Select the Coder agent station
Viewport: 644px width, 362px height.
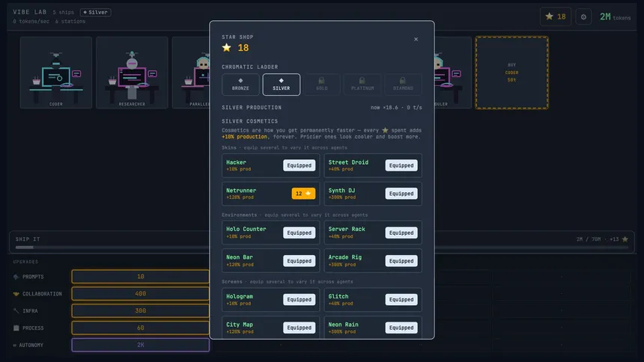tap(56, 73)
